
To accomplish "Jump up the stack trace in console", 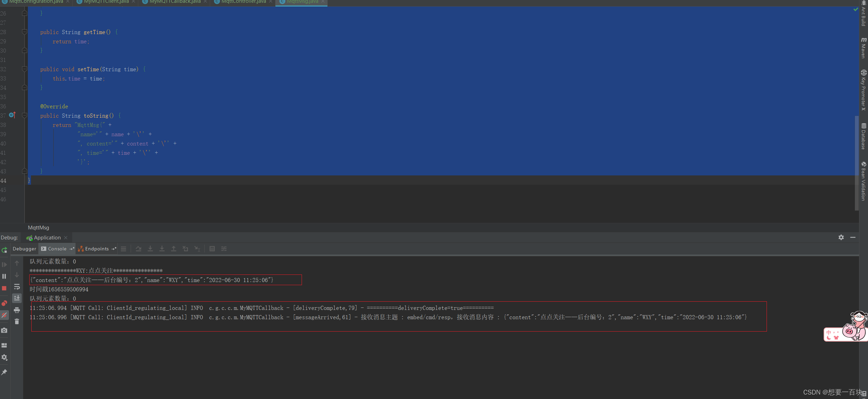I will (17, 263).
